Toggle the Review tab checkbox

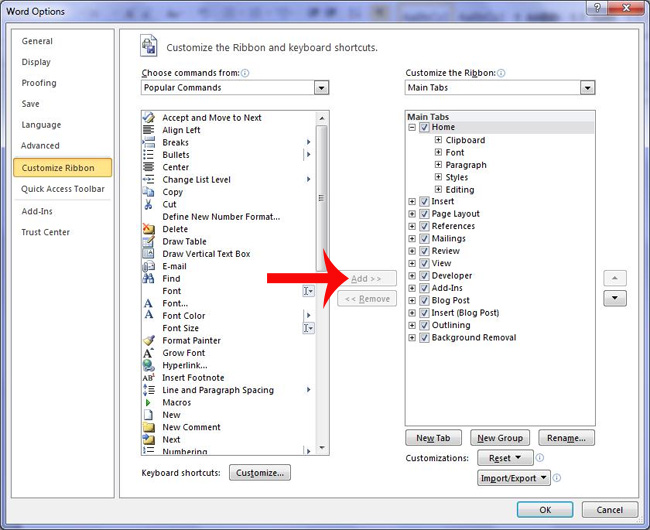pos(424,251)
